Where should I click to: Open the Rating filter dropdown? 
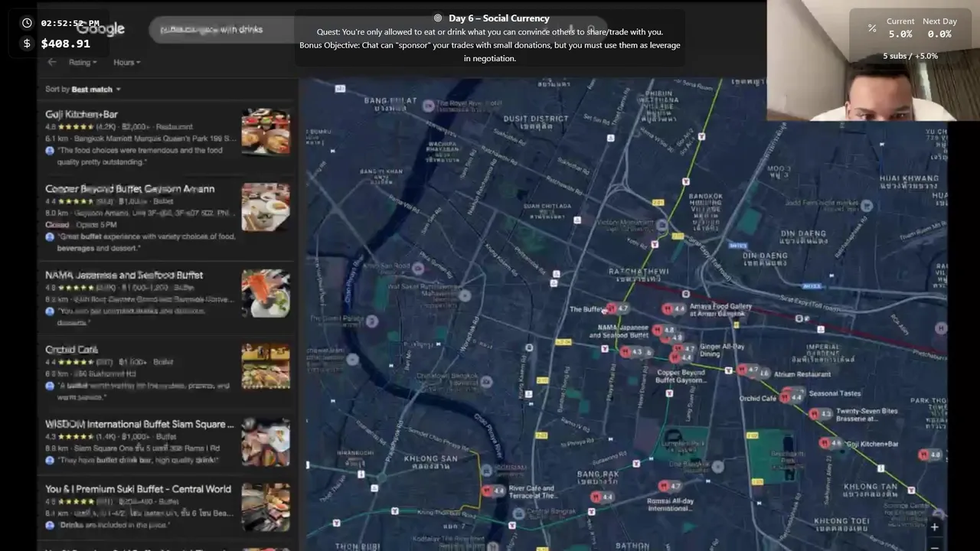tap(83, 63)
